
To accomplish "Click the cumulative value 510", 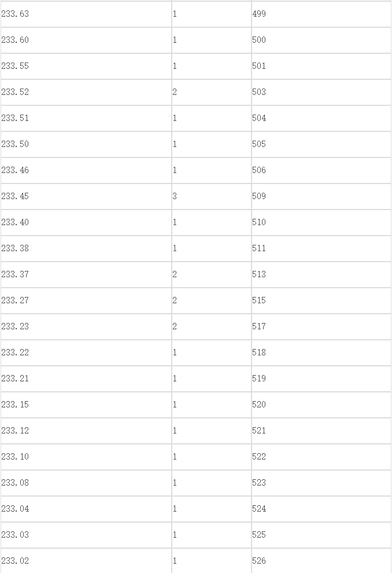I will (x=321, y=222).
